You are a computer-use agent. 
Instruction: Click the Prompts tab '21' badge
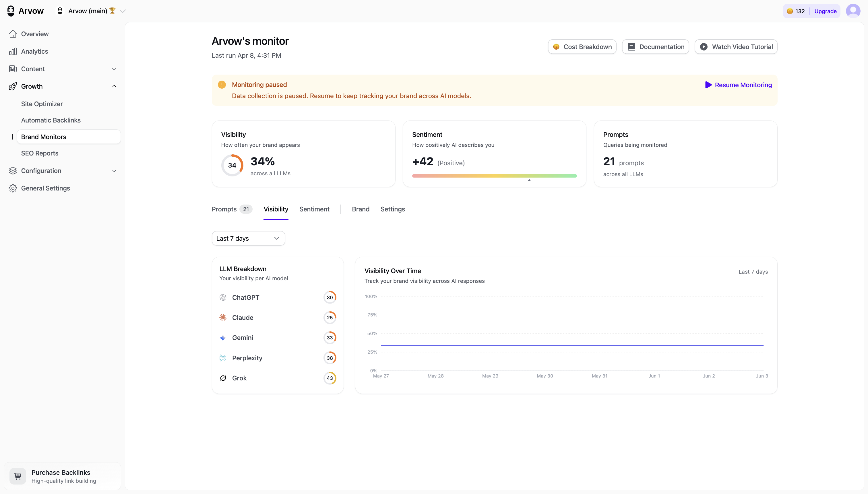246,209
